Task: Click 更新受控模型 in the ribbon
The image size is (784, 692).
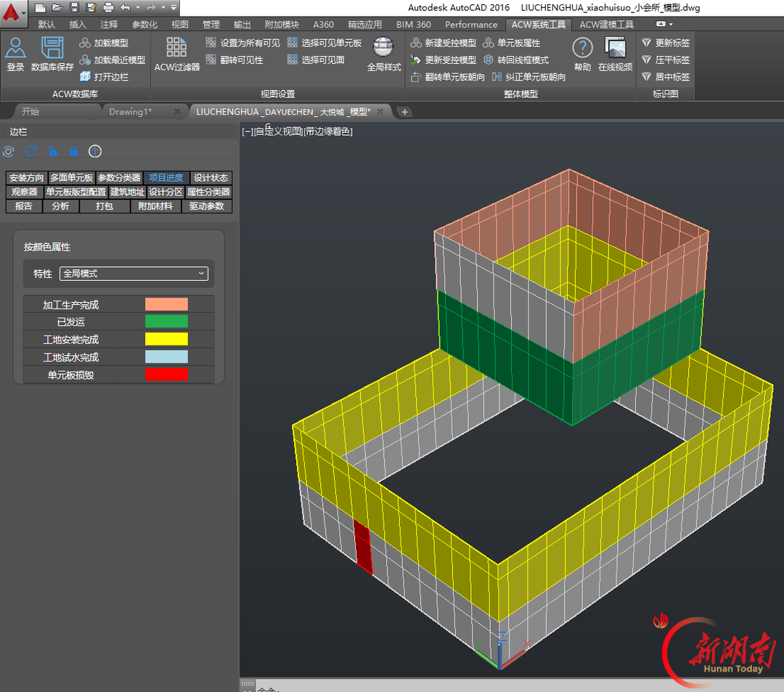Action: point(444,60)
